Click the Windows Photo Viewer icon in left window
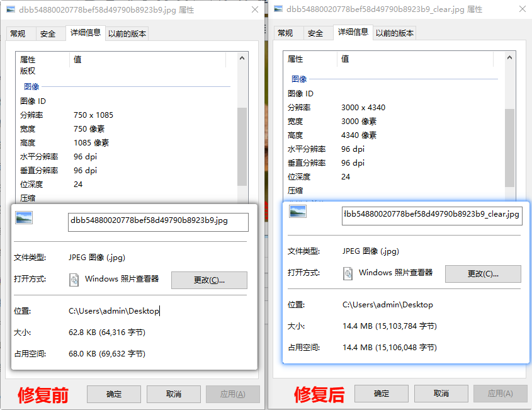 pos(74,280)
